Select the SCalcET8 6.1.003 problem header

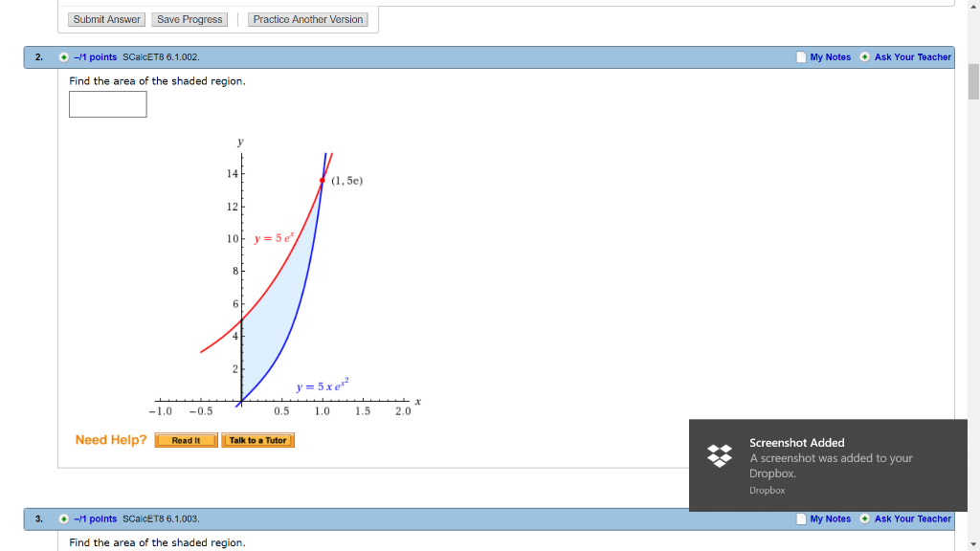[157, 518]
